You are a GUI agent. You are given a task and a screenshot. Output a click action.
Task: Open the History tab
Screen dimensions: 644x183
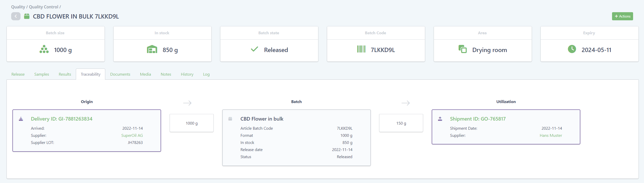(187, 74)
